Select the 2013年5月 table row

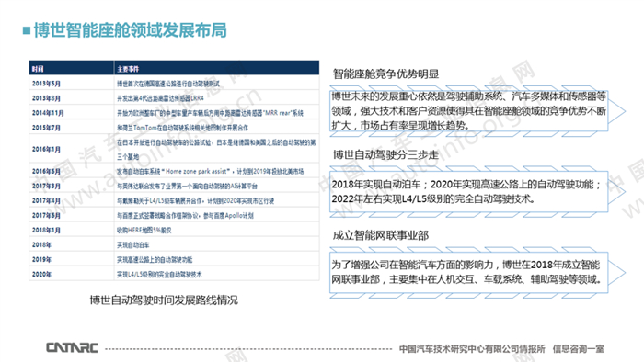tap(174, 84)
